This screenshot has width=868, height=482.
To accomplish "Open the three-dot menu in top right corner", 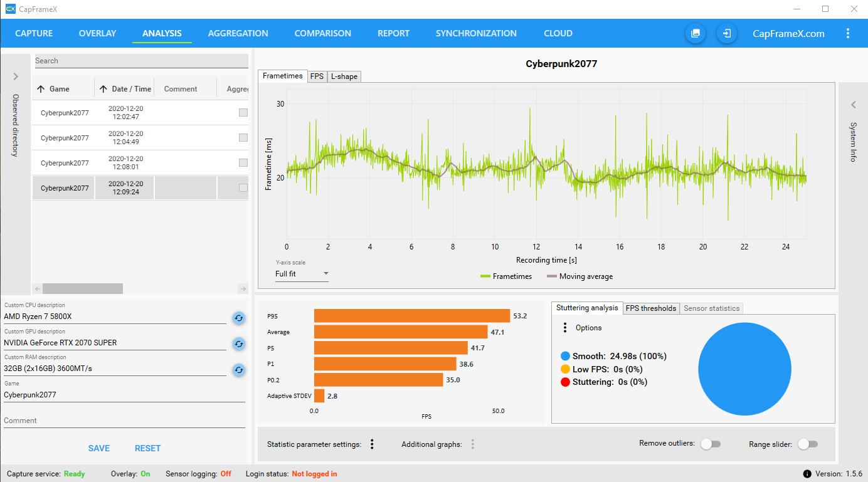I will (848, 33).
